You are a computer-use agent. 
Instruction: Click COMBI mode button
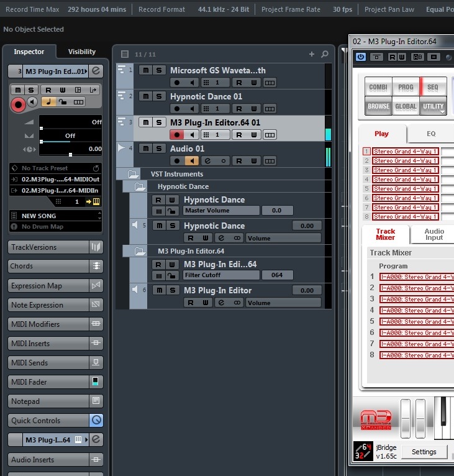point(378,87)
